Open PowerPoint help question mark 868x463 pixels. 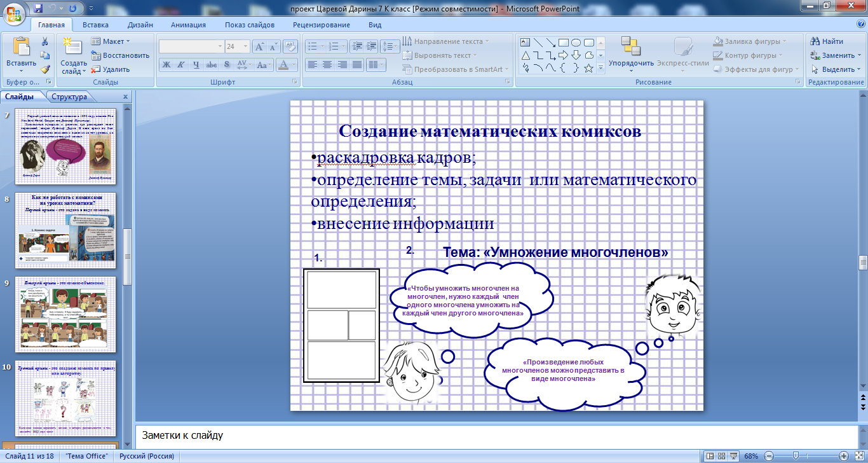pyautogui.click(x=861, y=24)
